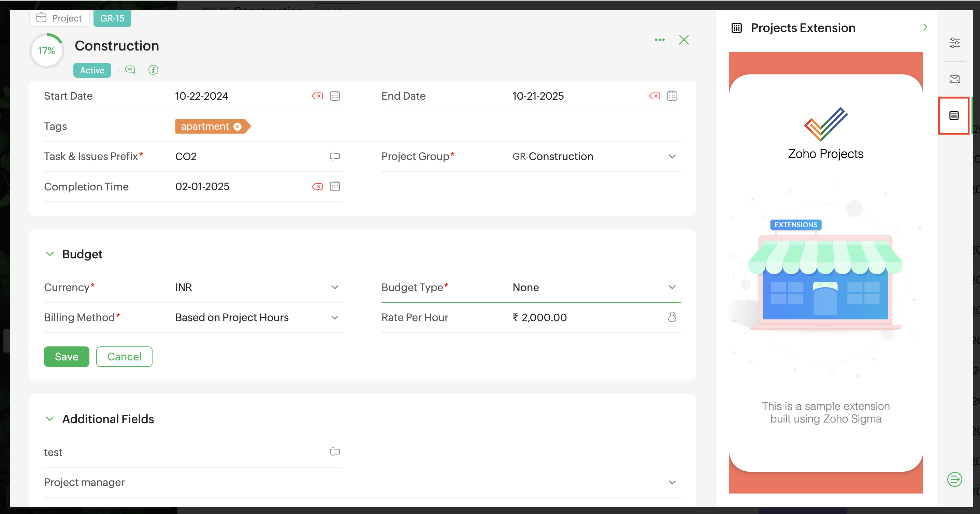Clear the End Date value

click(654, 96)
